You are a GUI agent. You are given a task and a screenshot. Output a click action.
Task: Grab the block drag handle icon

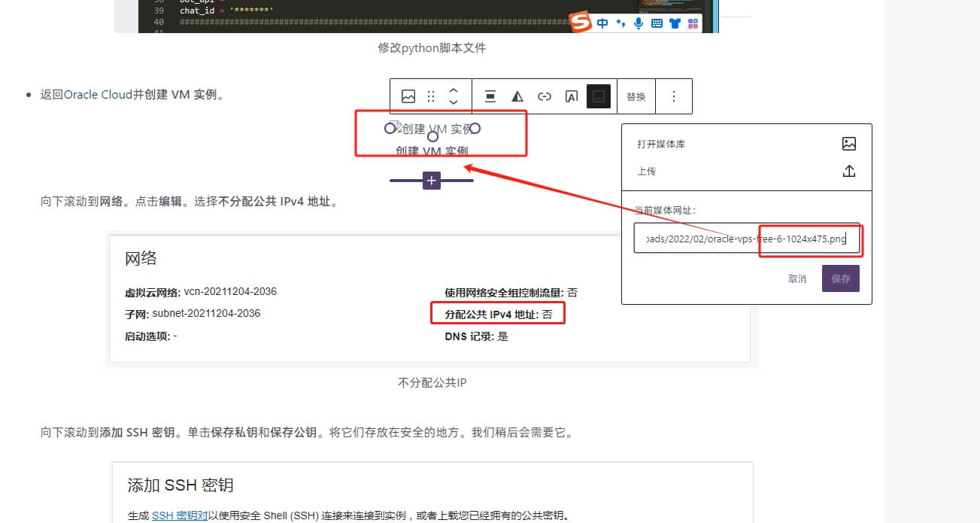(x=431, y=96)
